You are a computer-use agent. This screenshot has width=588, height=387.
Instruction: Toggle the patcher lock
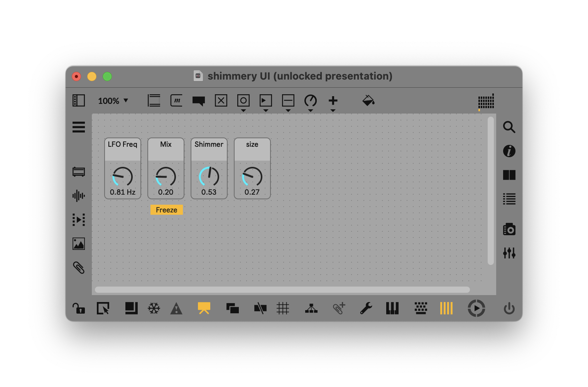79,308
